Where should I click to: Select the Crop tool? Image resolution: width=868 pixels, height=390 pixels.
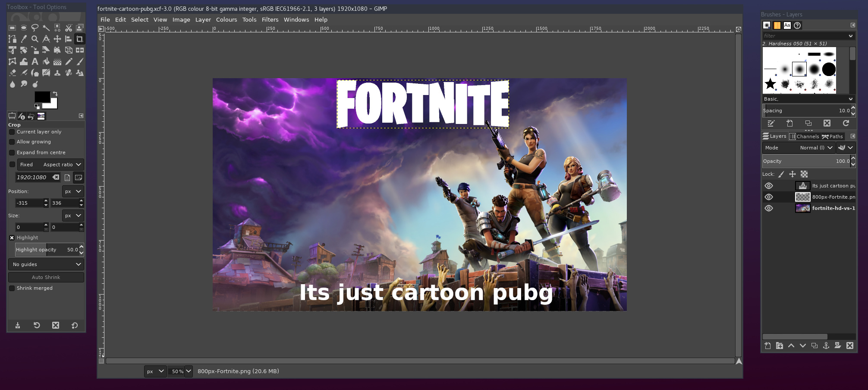pos(80,39)
